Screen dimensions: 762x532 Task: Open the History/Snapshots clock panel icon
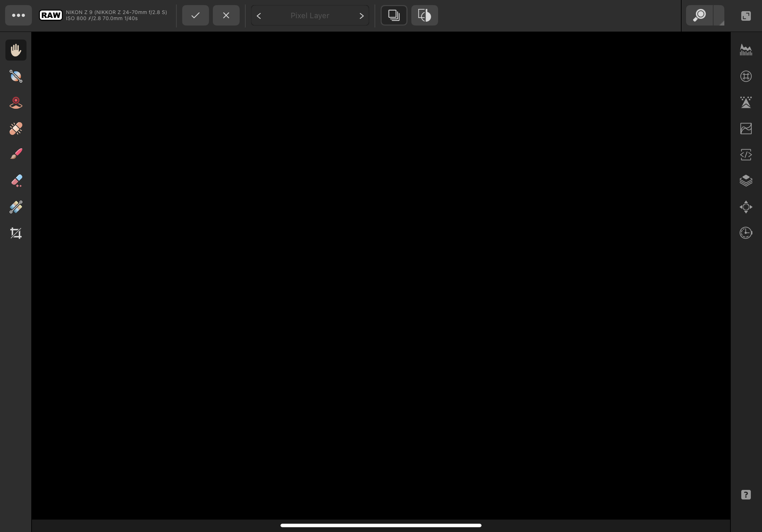[x=746, y=233]
